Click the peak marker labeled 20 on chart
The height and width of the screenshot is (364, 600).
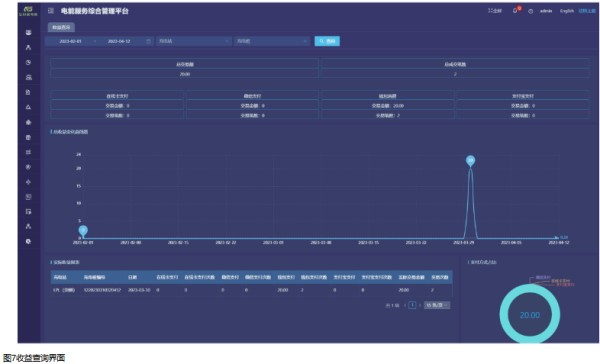[470, 160]
